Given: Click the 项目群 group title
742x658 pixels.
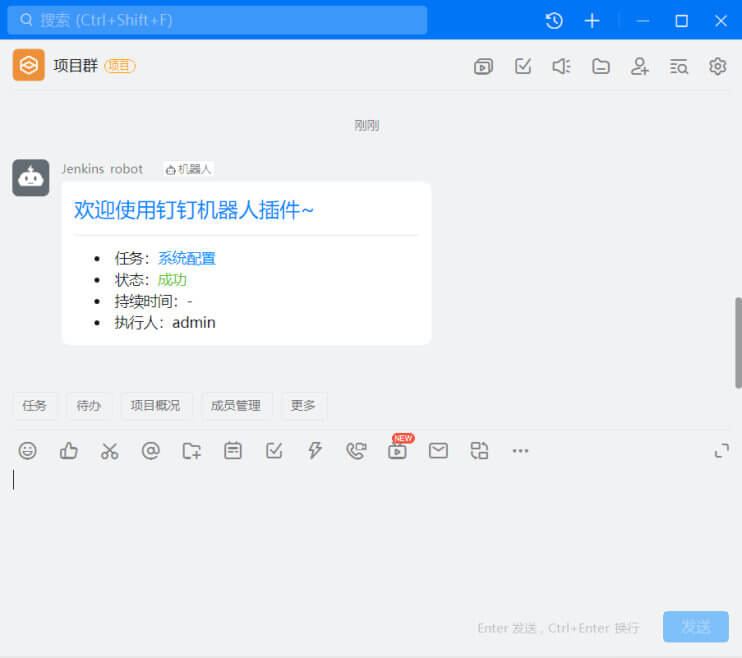Looking at the screenshot, I should 76,65.
